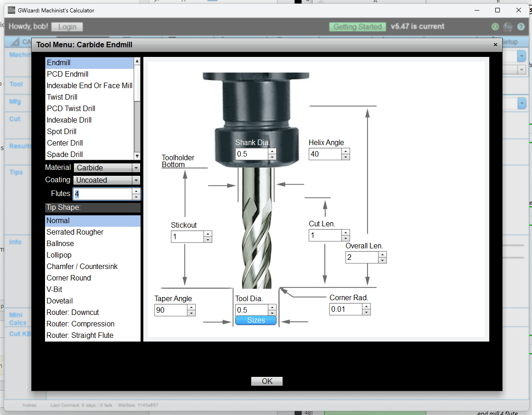Open the Mini Calcs sidebar section
This screenshot has height=415, width=532.
click(17, 318)
